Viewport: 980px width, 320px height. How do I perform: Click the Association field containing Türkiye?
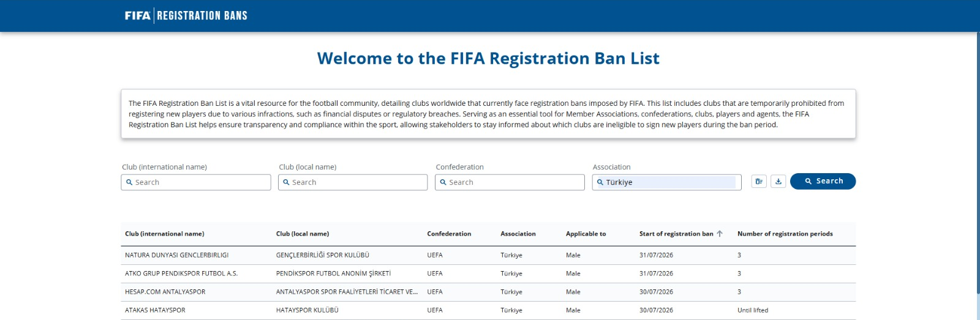point(666,182)
